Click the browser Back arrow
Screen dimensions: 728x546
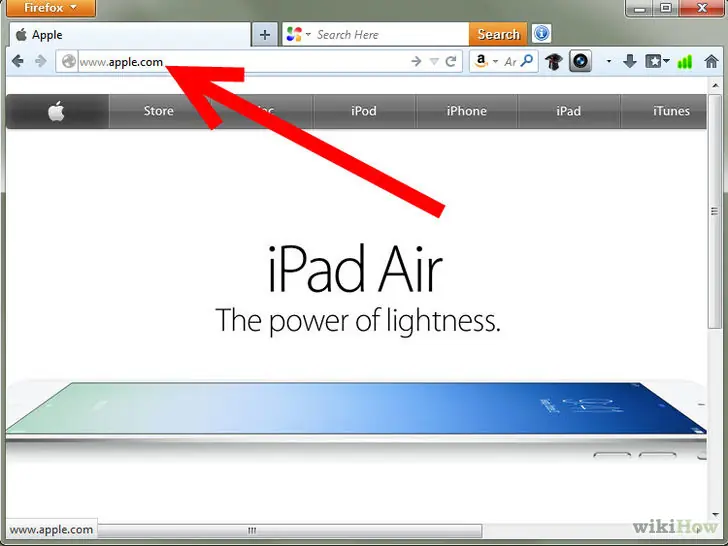(18, 61)
